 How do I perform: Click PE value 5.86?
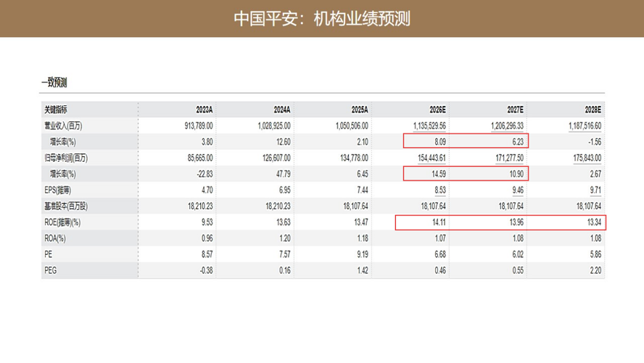595,255
